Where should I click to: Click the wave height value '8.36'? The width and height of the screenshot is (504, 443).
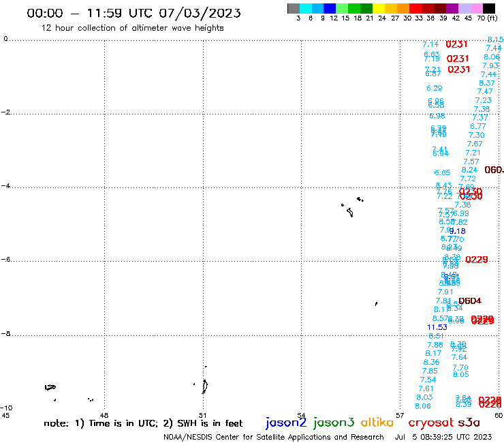431,362
